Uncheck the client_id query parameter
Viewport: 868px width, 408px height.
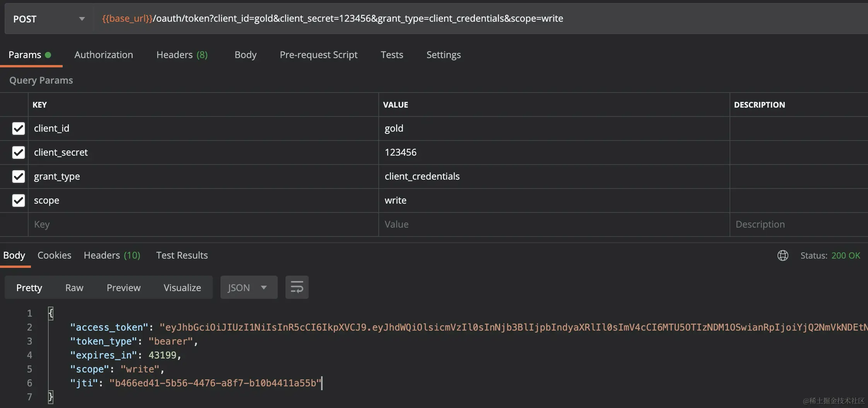18,128
